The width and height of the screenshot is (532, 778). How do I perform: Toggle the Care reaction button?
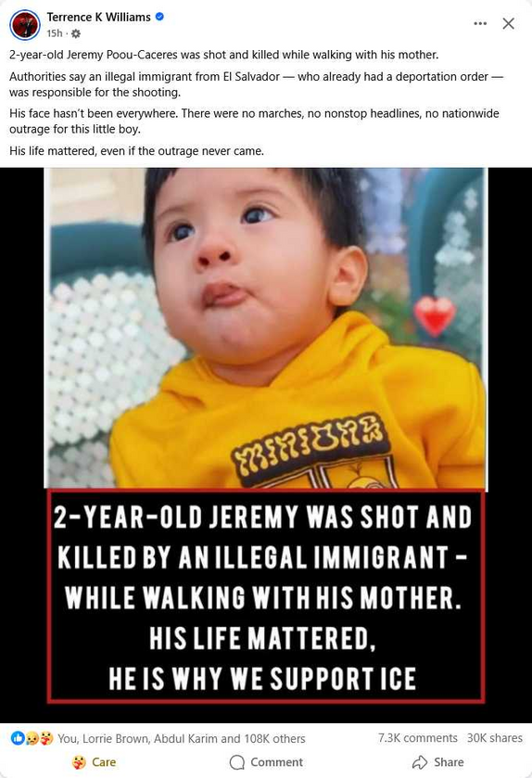click(x=94, y=762)
